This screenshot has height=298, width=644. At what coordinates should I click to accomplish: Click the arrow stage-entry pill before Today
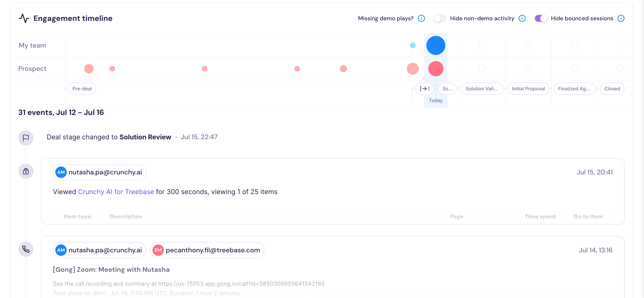click(424, 89)
